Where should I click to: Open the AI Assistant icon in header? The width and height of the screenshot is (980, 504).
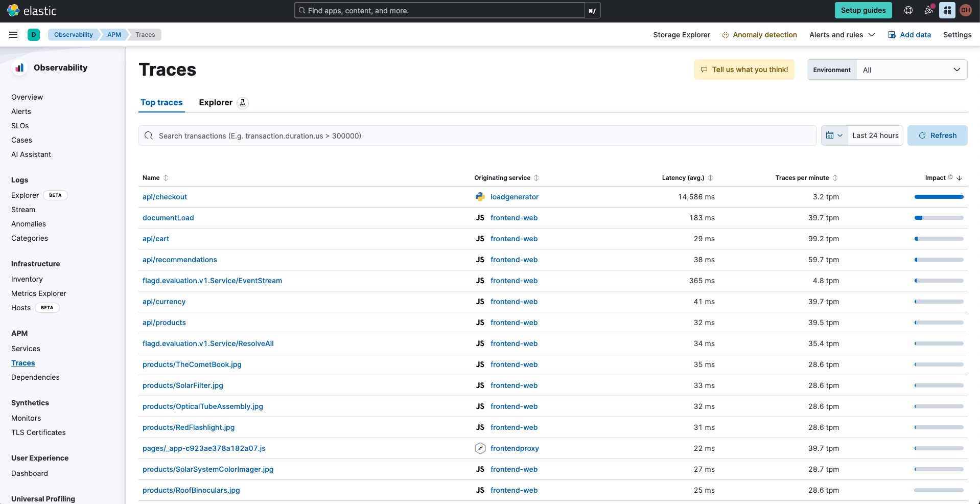point(947,10)
